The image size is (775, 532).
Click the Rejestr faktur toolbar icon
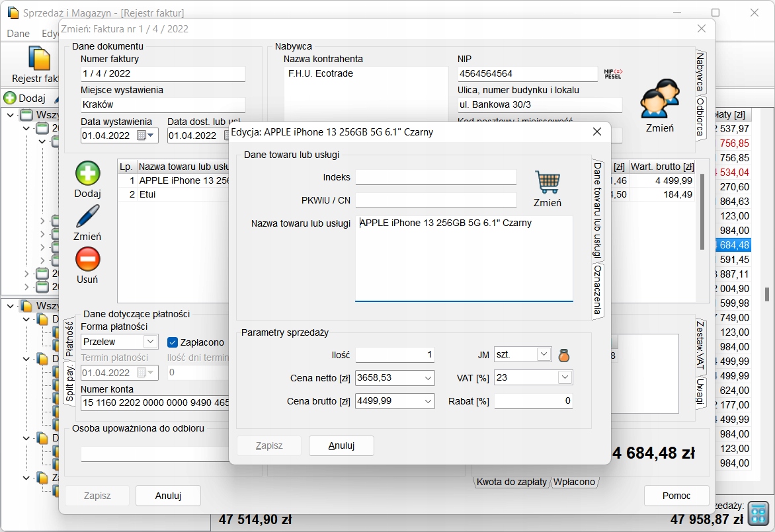(39, 59)
